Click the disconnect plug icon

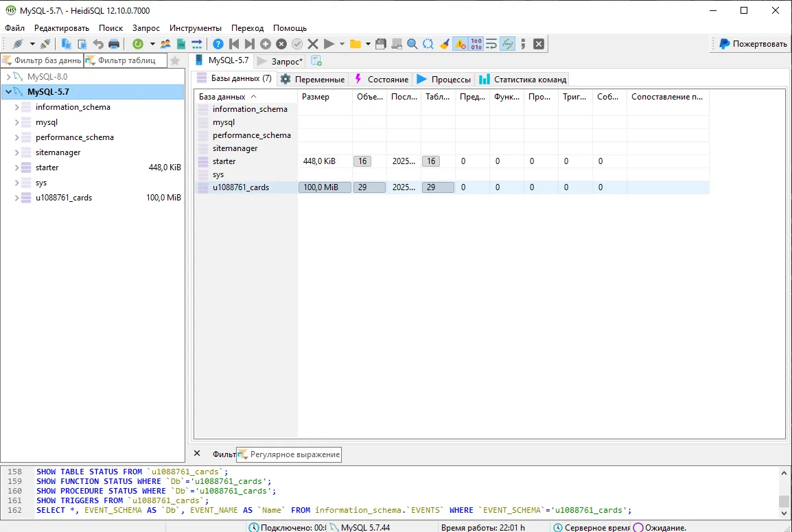click(45, 44)
